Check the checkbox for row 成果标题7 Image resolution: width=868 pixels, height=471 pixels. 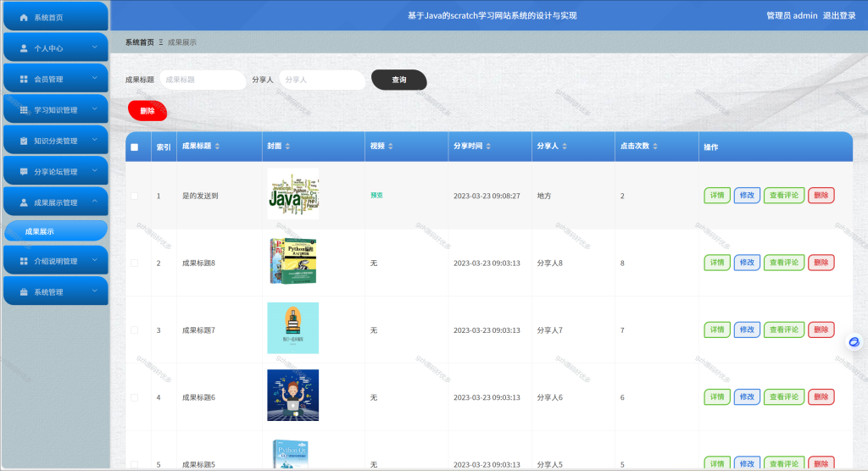(x=135, y=330)
